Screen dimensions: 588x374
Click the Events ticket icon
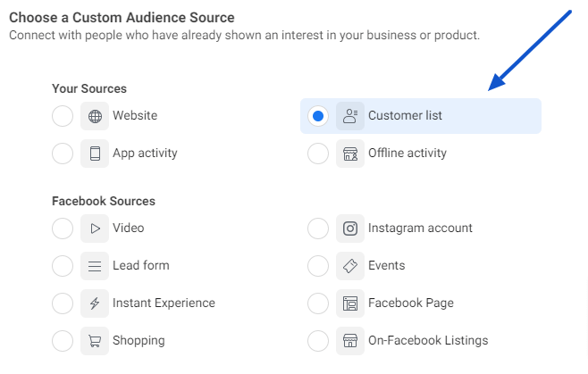pos(350,266)
